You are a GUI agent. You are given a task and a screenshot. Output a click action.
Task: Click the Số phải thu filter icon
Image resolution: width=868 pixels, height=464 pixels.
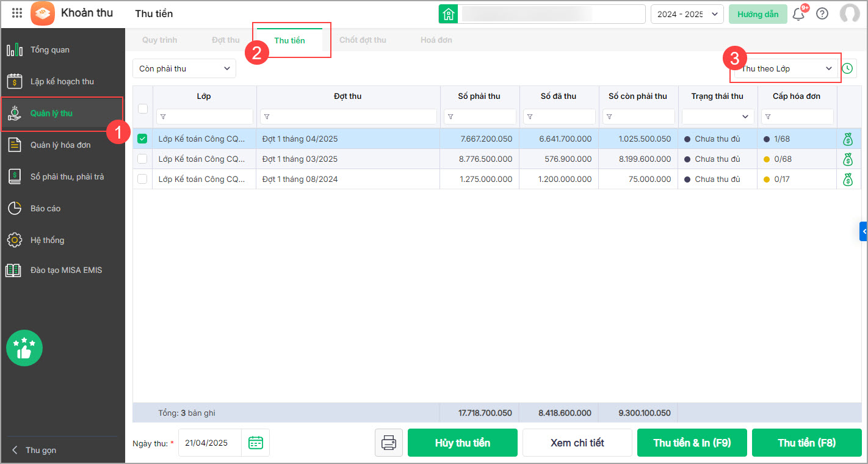(450, 117)
